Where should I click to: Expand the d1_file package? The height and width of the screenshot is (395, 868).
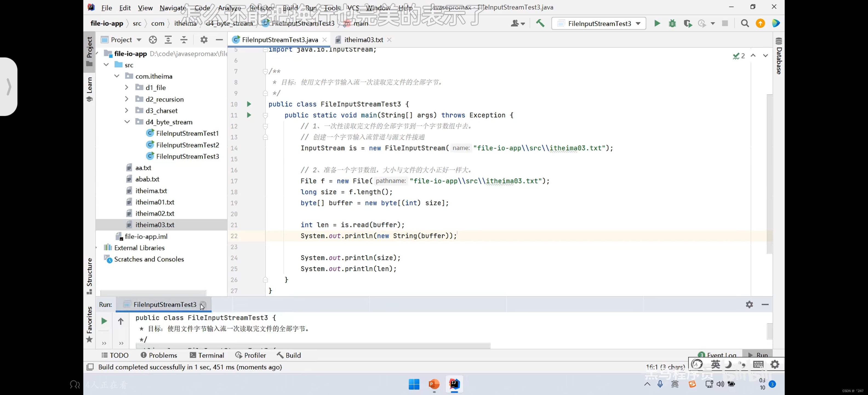click(127, 87)
